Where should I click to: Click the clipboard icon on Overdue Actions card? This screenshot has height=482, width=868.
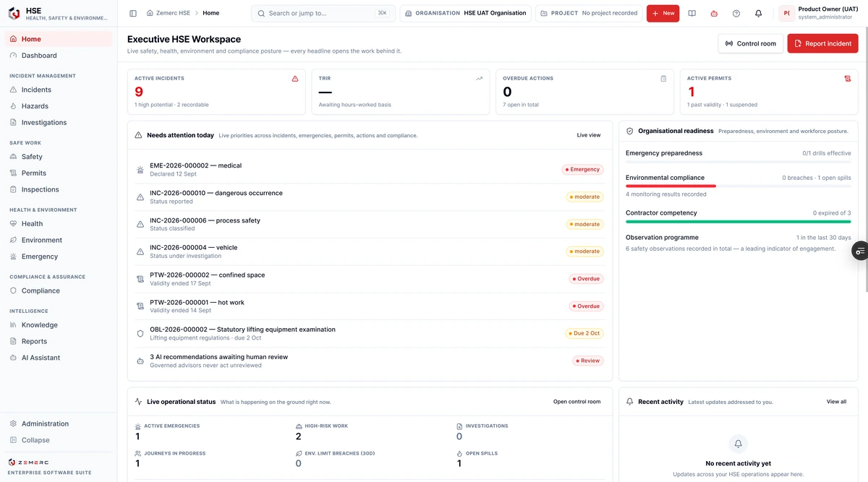tap(663, 79)
